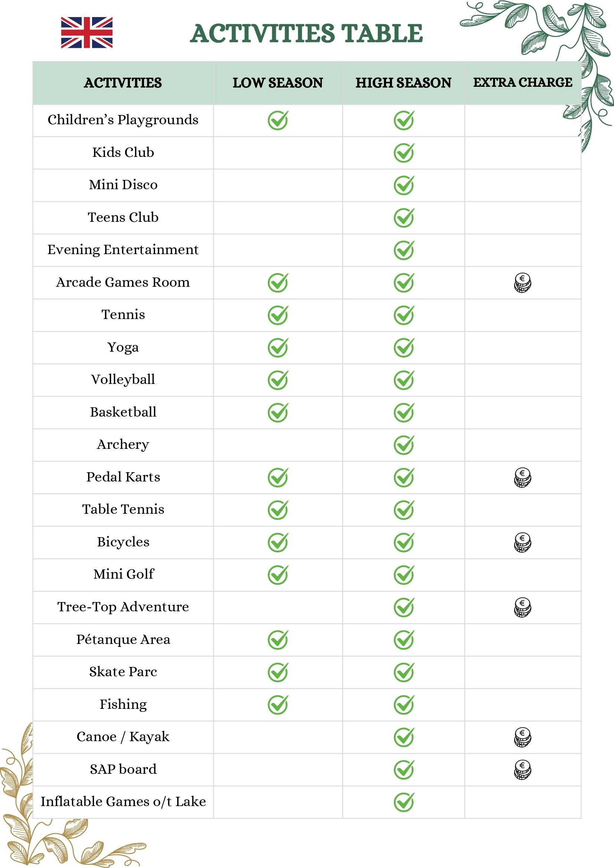Image resolution: width=614 pixels, height=868 pixels.
Task: Click the Evening Entertainment activity label
Action: (x=123, y=250)
